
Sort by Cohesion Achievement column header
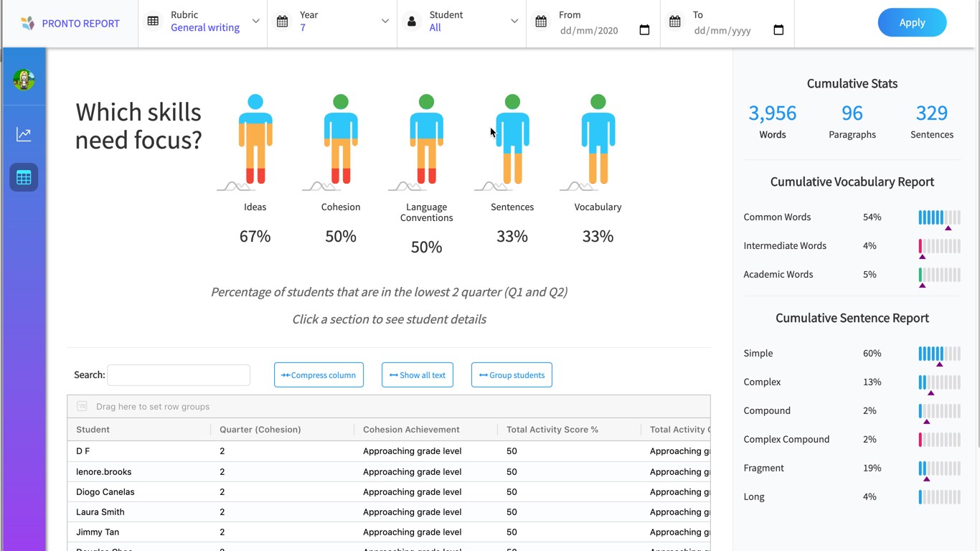point(426,429)
